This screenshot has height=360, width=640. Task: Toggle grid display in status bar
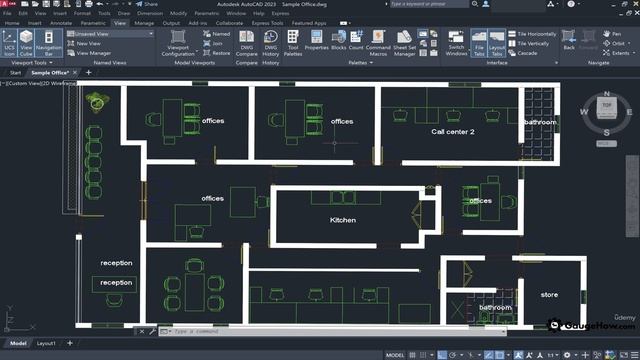pos(412,355)
